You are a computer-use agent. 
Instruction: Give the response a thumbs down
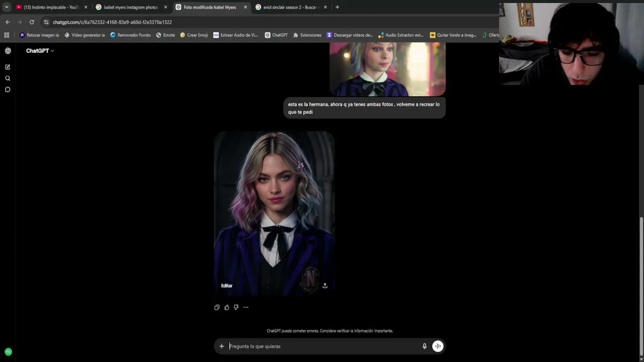click(x=236, y=307)
